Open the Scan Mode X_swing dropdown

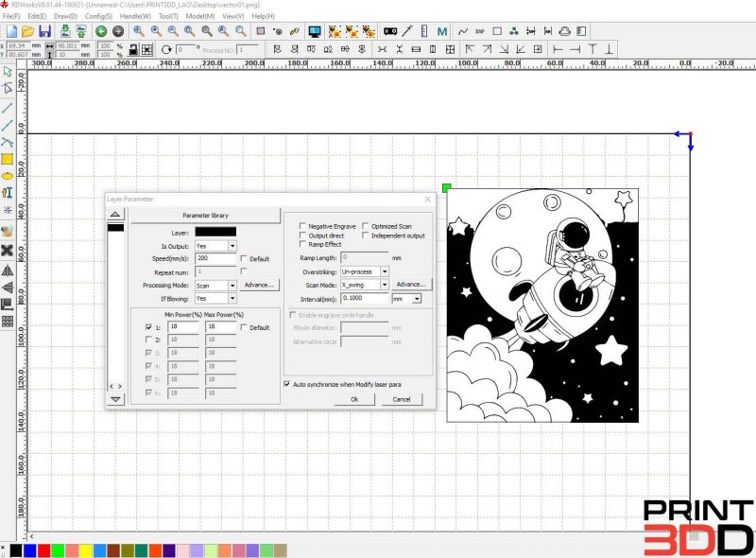point(385,285)
